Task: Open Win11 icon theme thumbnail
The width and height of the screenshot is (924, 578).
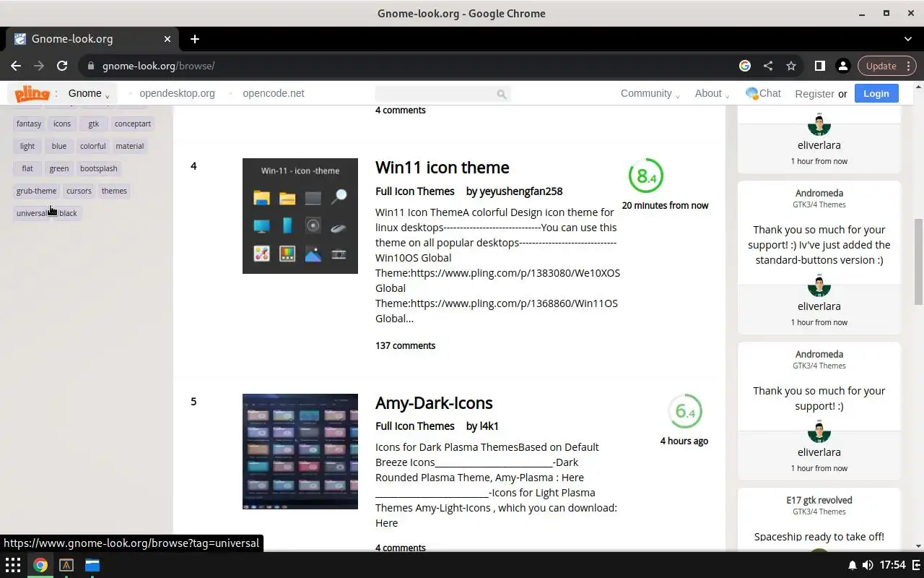Action: [x=300, y=216]
